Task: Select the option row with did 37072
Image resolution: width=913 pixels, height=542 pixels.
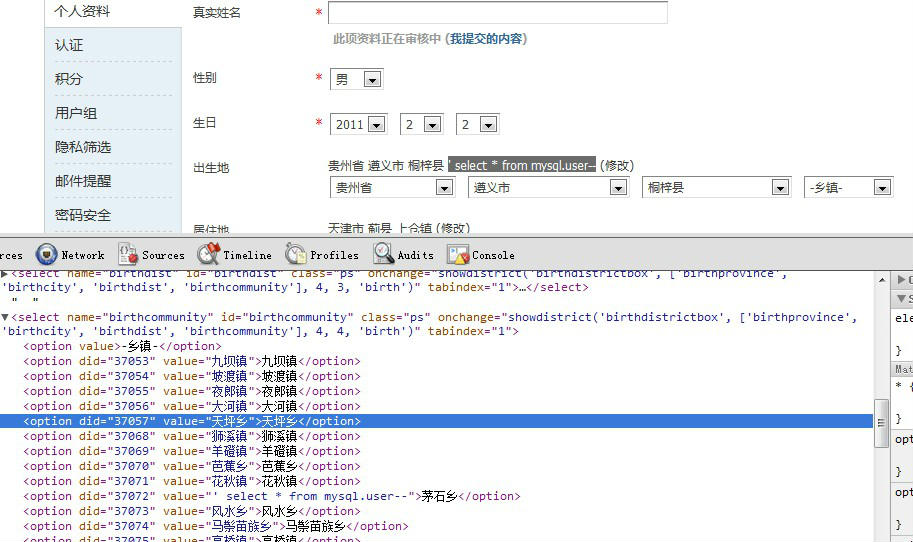Action: 271,496
